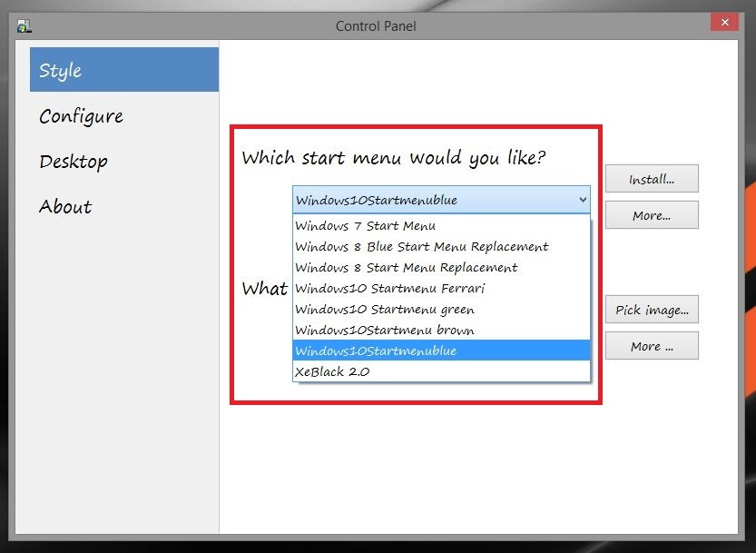Open the About section
This screenshot has width=756, height=553.
pos(65,206)
